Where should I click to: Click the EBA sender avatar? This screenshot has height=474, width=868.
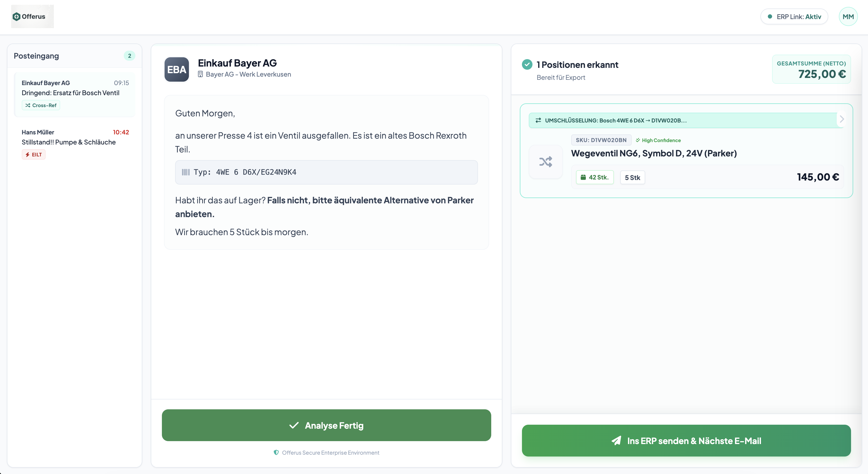pyautogui.click(x=176, y=69)
